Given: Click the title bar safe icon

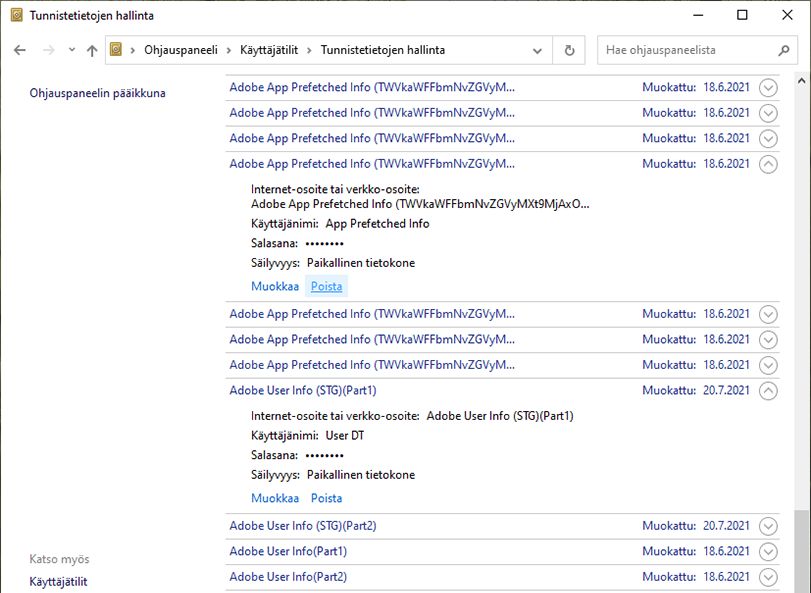Looking at the screenshot, I should pyautogui.click(x=17, y=15).
